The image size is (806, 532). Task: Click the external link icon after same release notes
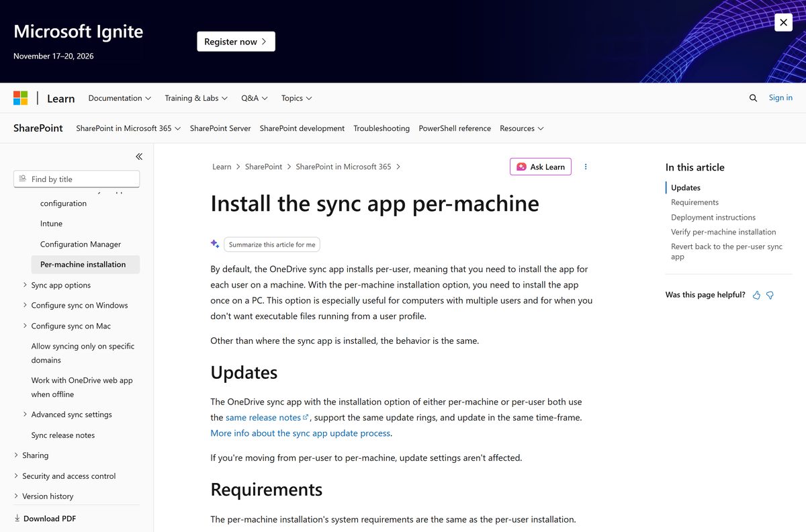[306, 417]
